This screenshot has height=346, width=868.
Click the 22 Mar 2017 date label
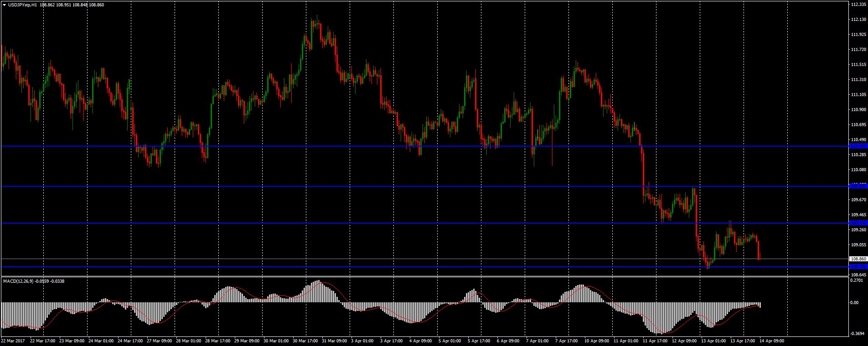click(13, 341)
